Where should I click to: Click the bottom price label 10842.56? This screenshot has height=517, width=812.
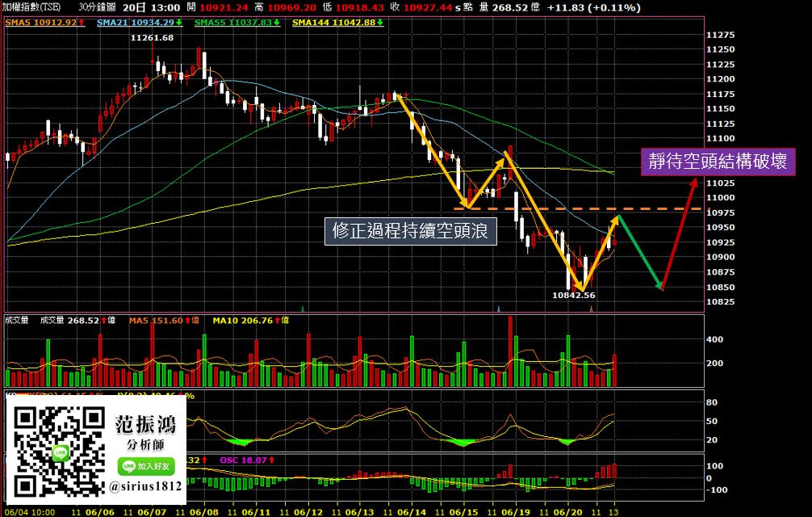[573, 296]
